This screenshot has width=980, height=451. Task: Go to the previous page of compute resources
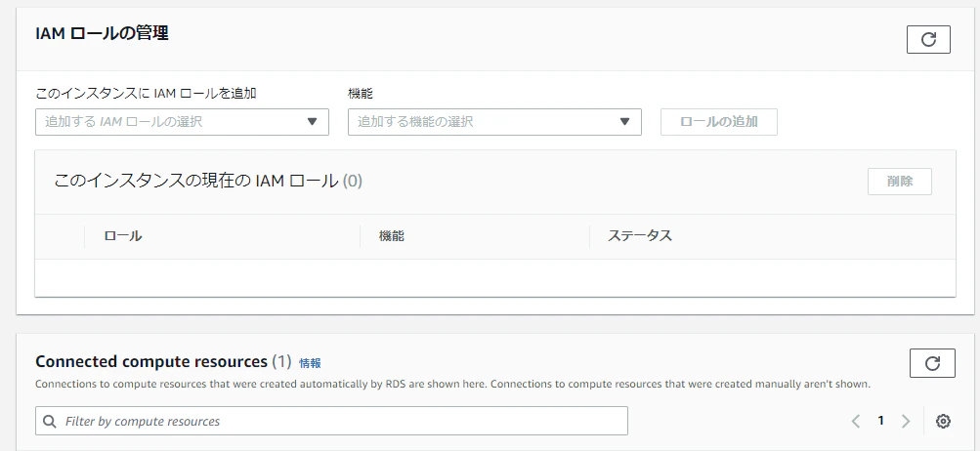[856, 421]
